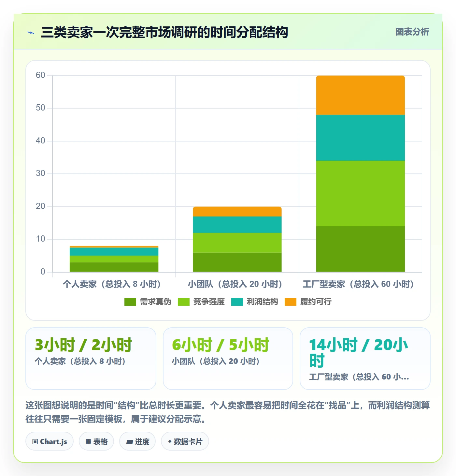Click the description paragraph starting 这张图想说明
Viewport: 456px width, 476px height.
pyautogui.click(x=228, y=412)
